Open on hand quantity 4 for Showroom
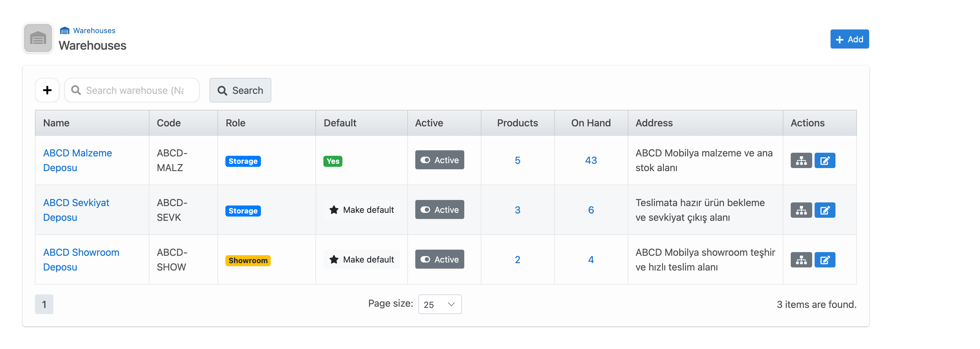 (x=591, y=259)
